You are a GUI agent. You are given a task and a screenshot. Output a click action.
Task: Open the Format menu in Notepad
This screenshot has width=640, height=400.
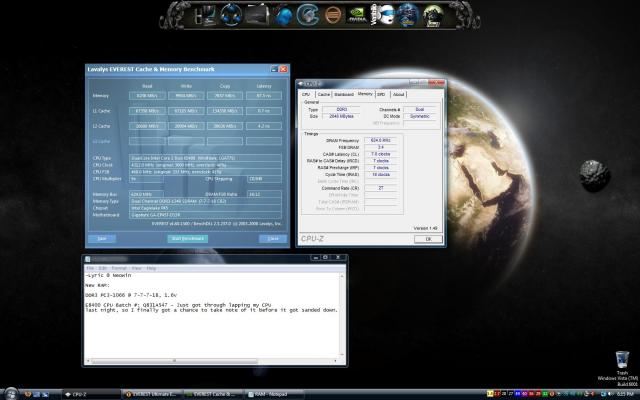(119, 268)
